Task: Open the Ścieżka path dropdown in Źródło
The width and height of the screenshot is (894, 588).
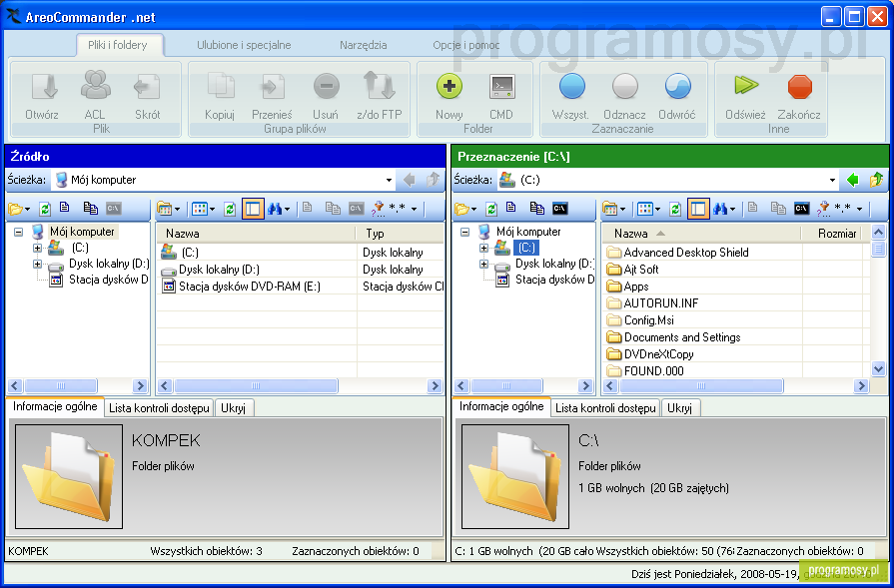Action: [389, 180]
